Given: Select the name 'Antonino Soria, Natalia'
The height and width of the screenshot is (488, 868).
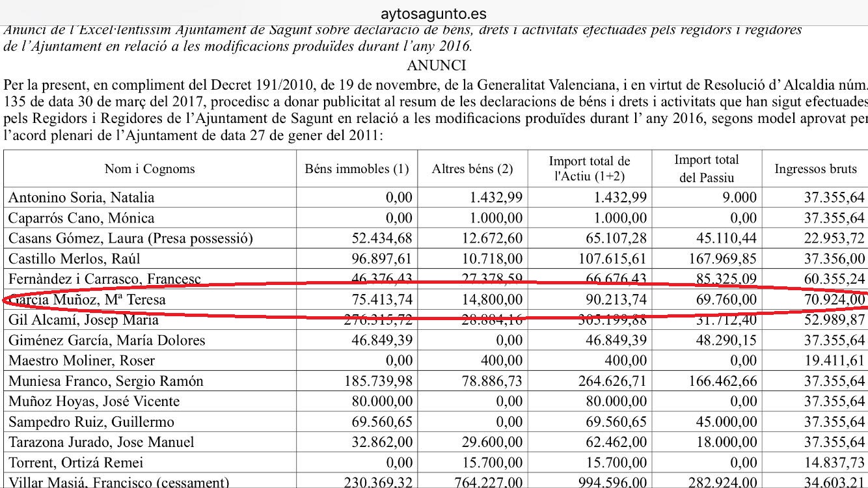Looking at the screenshot, I should pyautogui.click(x=81, y=198).
